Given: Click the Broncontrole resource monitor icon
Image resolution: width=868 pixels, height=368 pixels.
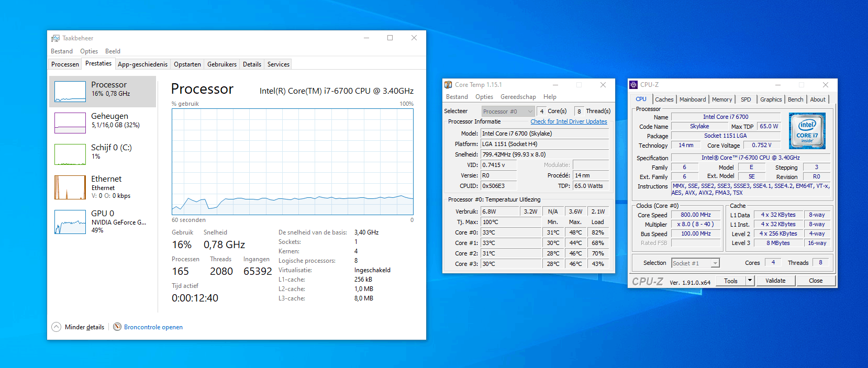Looking at the screenshot, I should [117, 327].
